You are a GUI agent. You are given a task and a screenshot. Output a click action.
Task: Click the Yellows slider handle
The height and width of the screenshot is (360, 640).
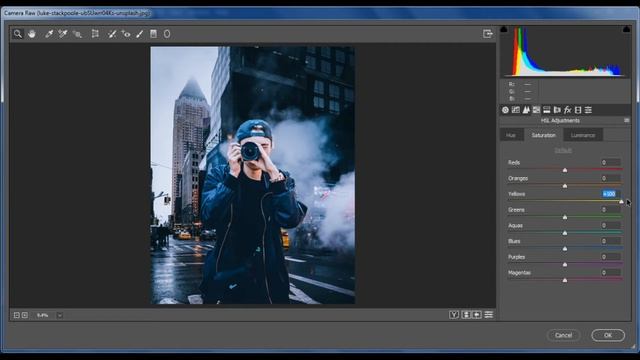pos(621,202)
